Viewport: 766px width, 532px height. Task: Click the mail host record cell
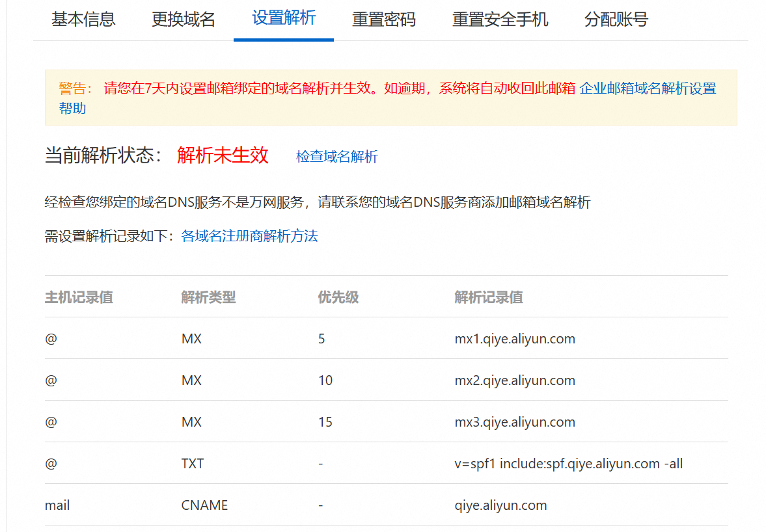[x=57, y=505]
